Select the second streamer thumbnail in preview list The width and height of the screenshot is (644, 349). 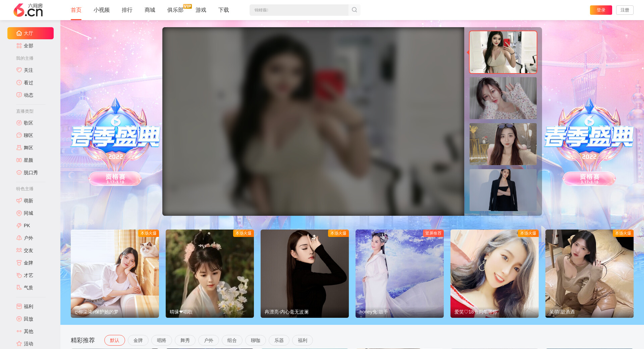503,98
